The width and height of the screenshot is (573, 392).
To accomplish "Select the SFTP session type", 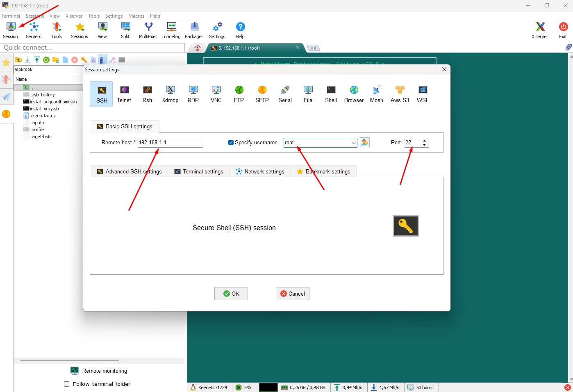I will [262, 94].
